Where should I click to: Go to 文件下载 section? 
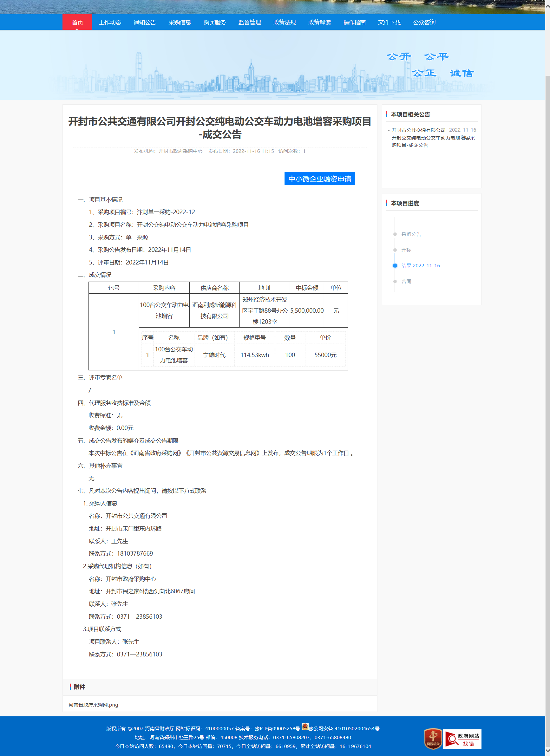coord(389,22)
